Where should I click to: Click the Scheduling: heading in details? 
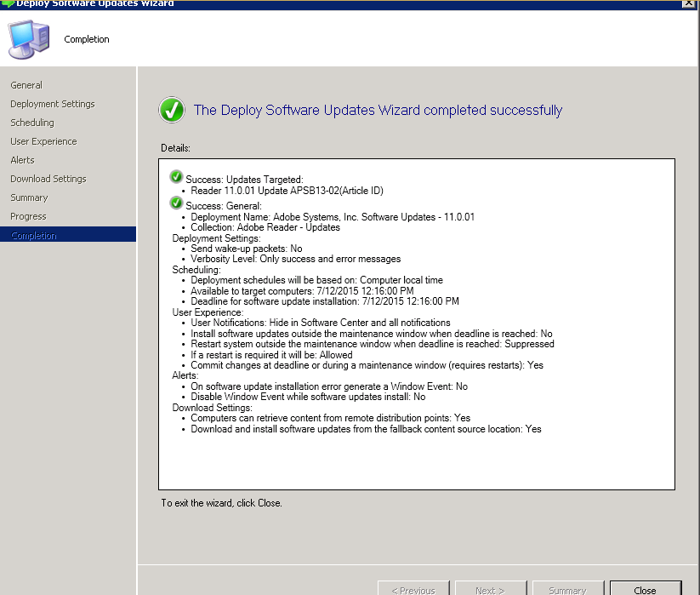196,270
